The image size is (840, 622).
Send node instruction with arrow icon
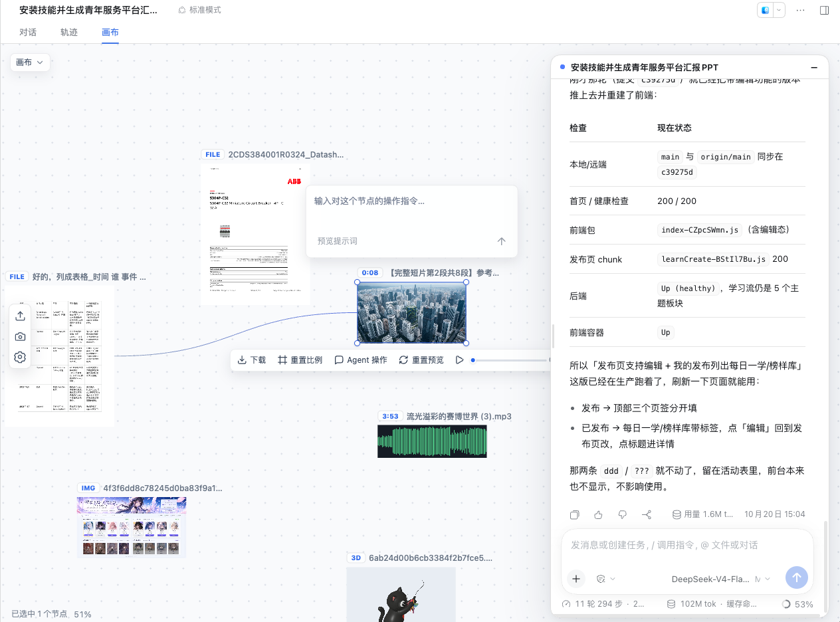(502, 241)
